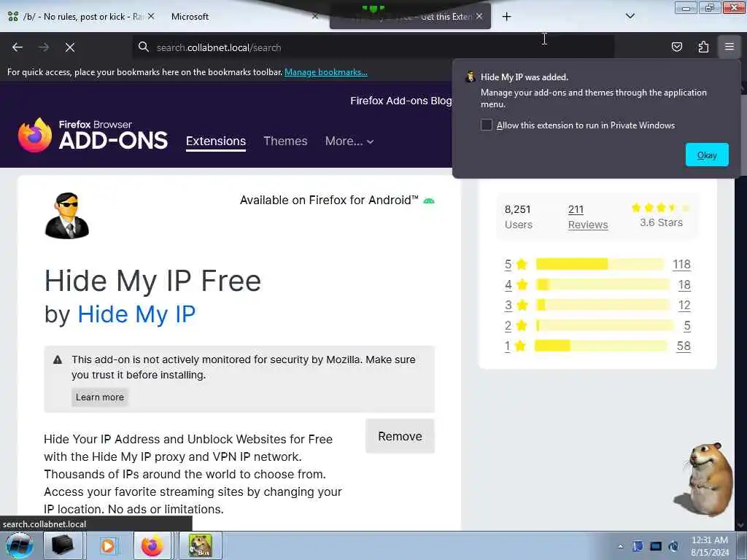
Task: Click the monitor-shaped system tray icon
Action: pyautogui.click(x=656, y=546)
